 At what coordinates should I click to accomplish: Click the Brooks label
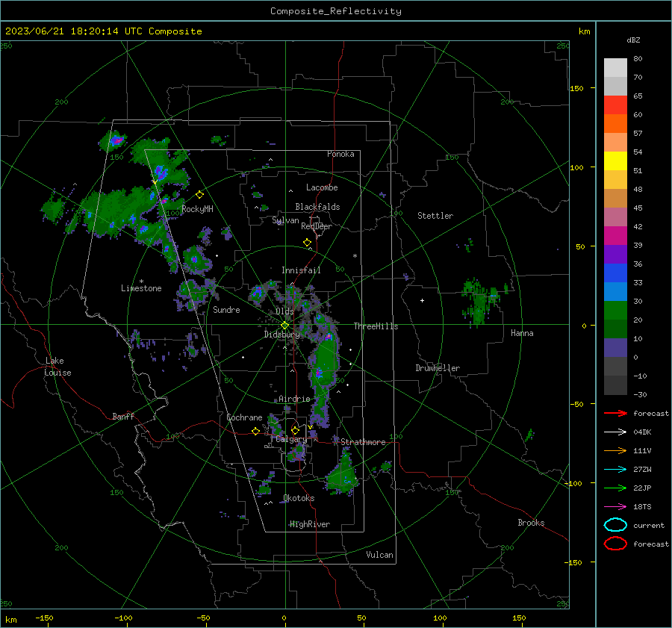[x=531, y=523]
